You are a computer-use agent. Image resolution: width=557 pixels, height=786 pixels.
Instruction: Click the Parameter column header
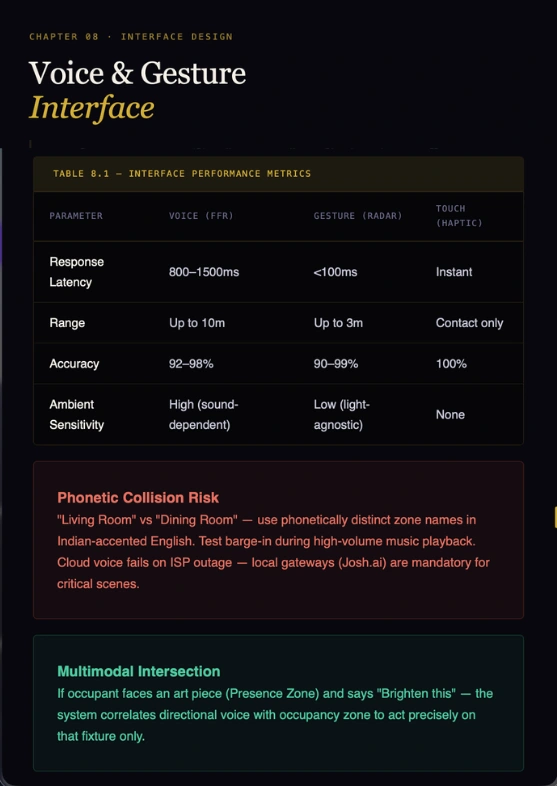click(76, 216)
